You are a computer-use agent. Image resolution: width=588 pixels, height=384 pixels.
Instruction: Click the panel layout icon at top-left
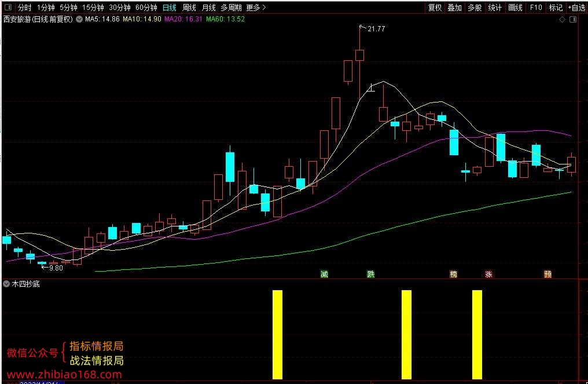pos(8,8)
